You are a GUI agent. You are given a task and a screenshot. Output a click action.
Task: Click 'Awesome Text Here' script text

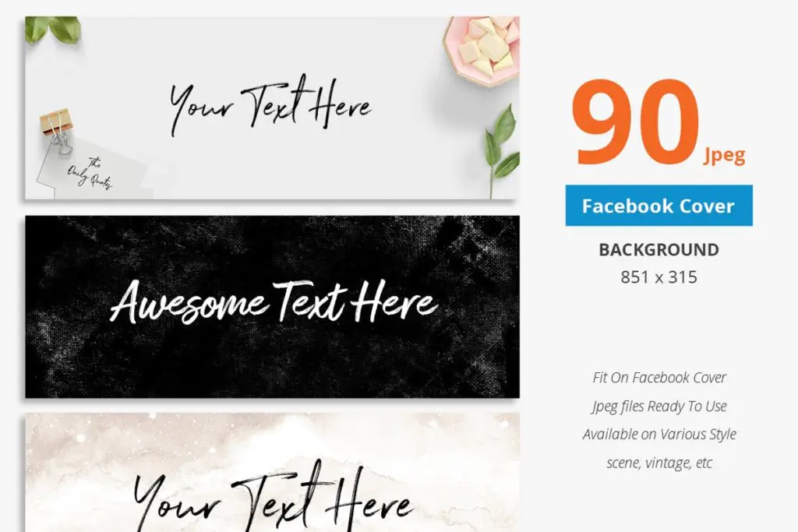point(274,303)
